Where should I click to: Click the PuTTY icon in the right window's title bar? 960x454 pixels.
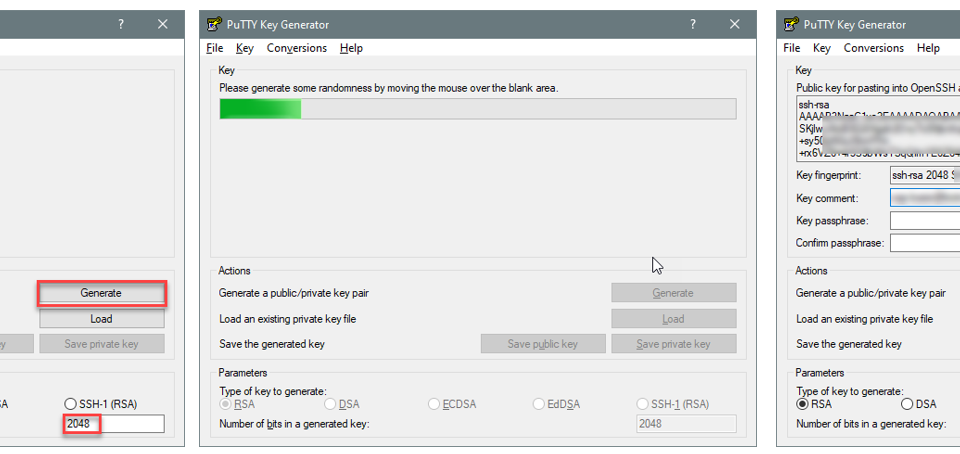(791, 24)
